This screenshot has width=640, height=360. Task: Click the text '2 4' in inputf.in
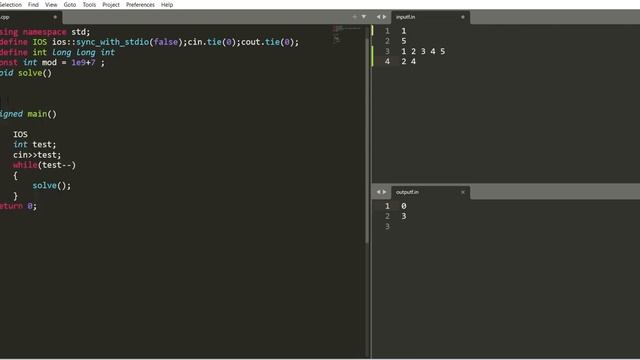coord(408,62)
